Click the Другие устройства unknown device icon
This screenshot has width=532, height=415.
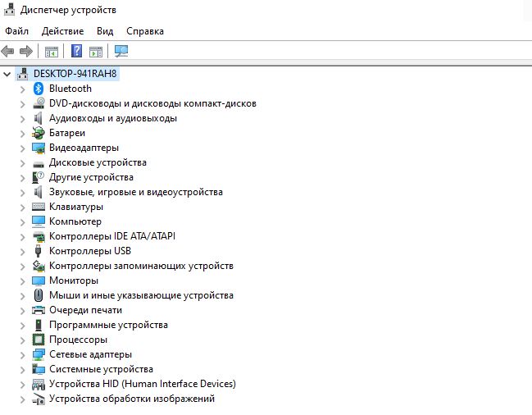(x=39, y=177)
